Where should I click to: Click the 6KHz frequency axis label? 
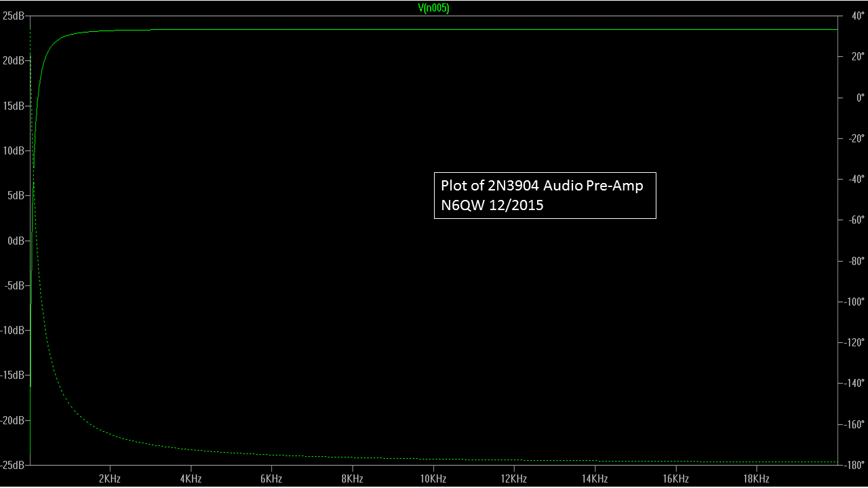(271, 479)
